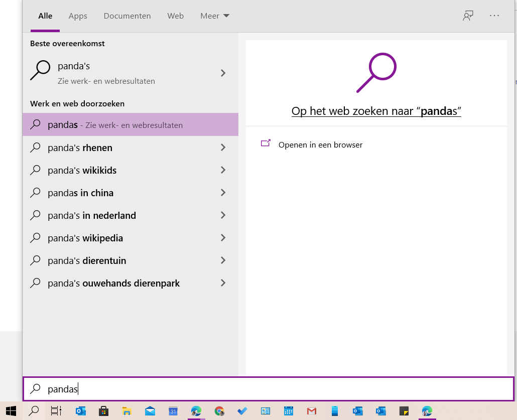Expand chevron for panda's rhenen
517x420 pixels.
click(223, 148)
